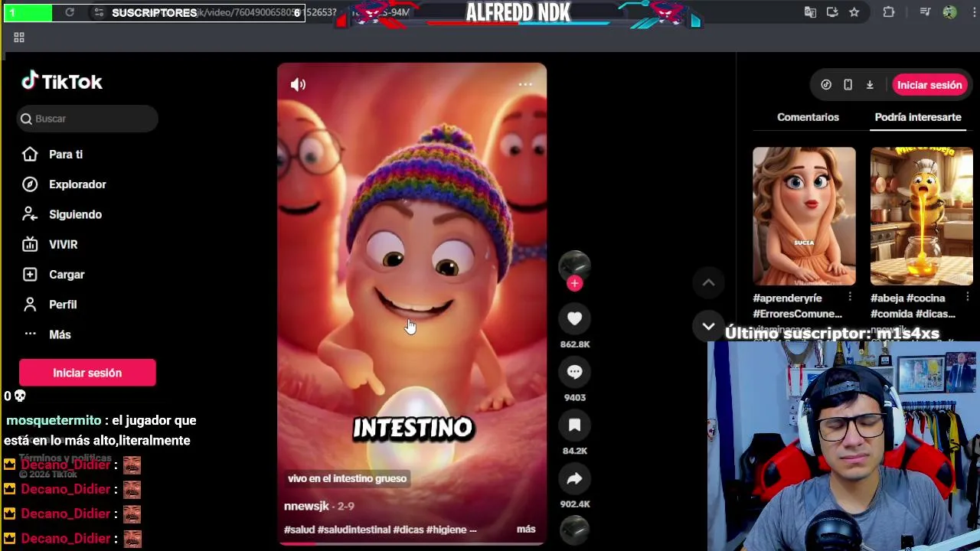Open the phone app icon in top pill

[848, 85]
